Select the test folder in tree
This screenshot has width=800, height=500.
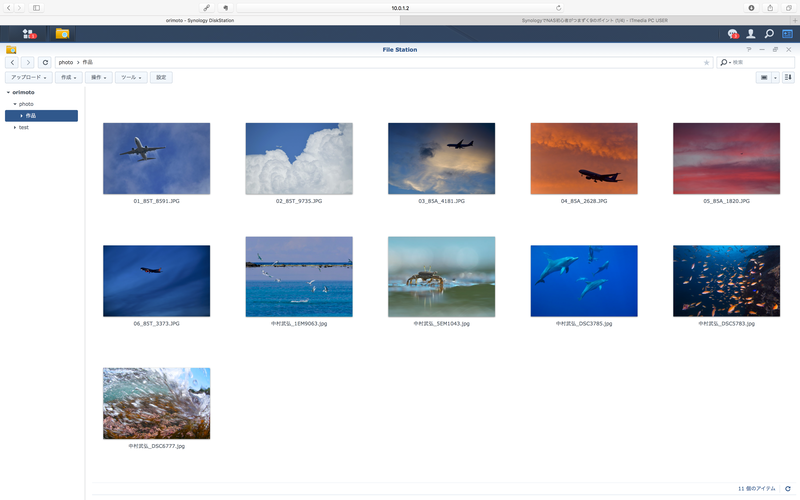point(24,128)
